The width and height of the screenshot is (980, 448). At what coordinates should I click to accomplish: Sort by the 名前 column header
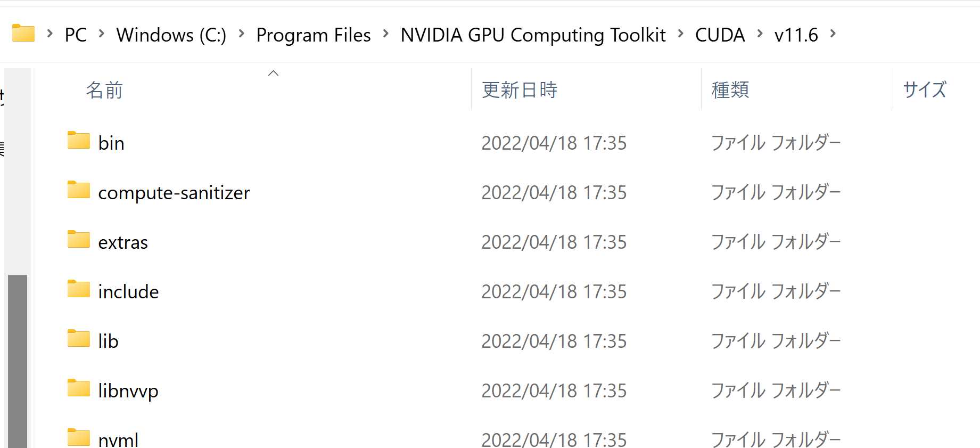click(x=105, y=90)
